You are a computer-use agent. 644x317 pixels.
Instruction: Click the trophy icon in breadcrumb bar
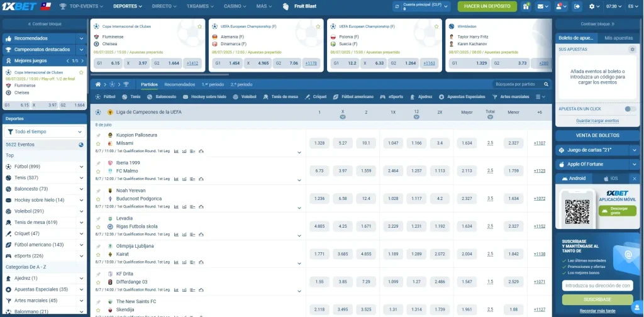(x=126, y=84)
